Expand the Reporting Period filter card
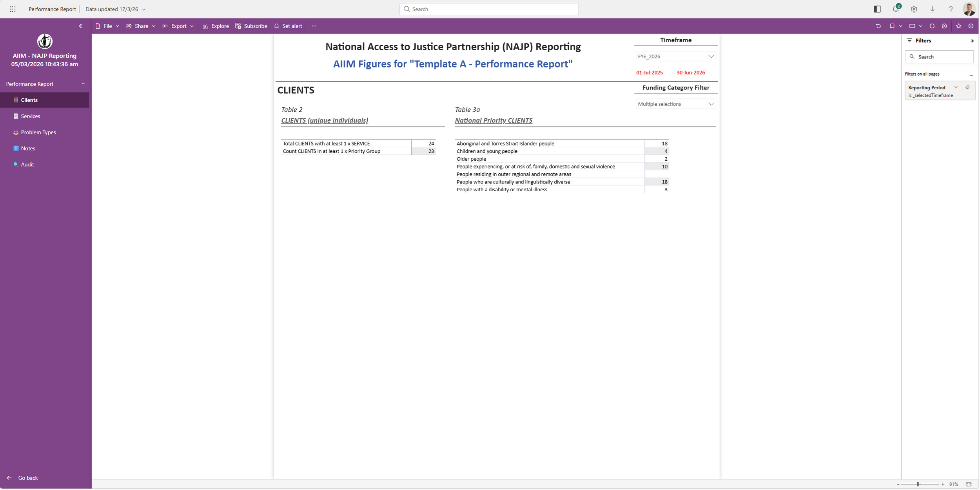Viewport: 980px width, 490px height. [956, 87]
